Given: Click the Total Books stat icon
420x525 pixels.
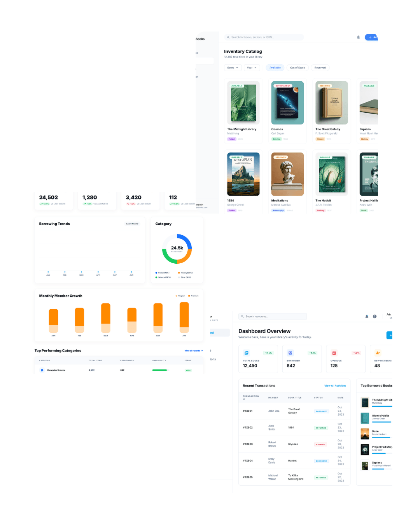Looking at the screenshot, I should (x=246, y=353).
